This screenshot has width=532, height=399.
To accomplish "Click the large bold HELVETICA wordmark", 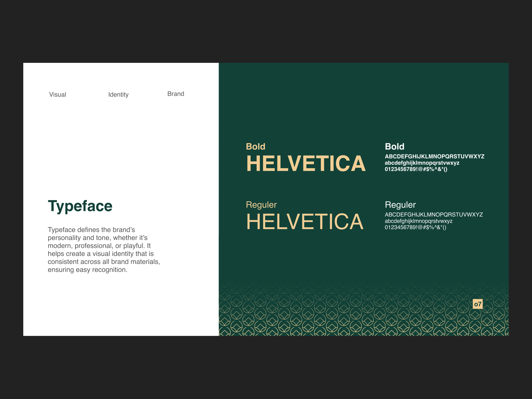I will (306, 164).
